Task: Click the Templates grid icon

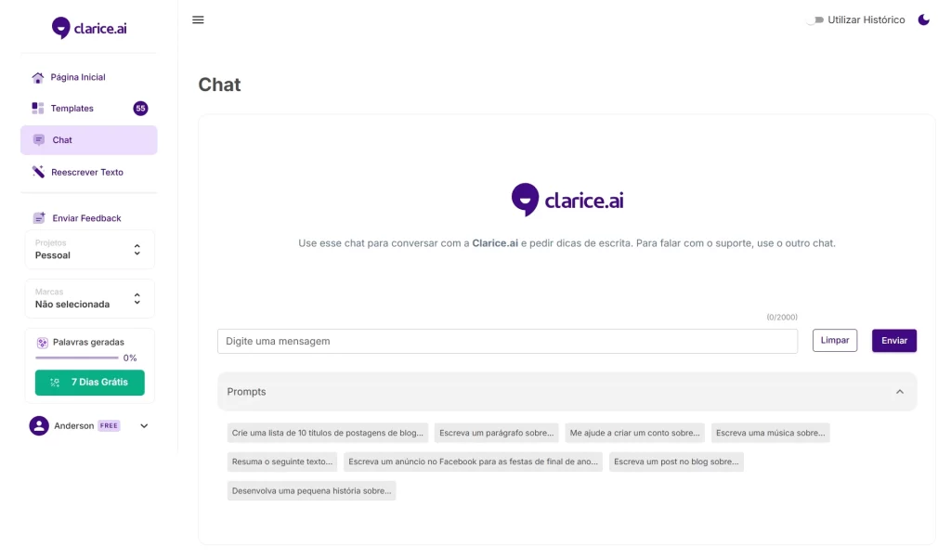Action: point(38,109)
